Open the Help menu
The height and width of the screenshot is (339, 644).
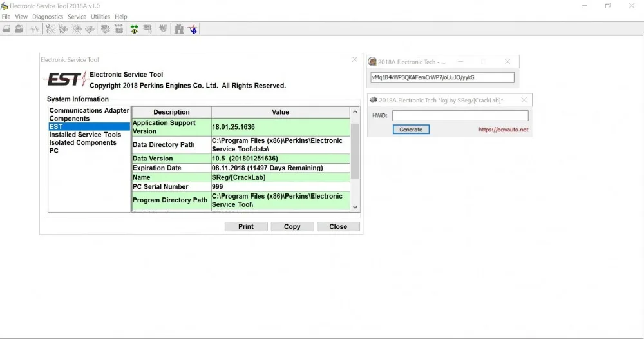(x=121, y=17)
